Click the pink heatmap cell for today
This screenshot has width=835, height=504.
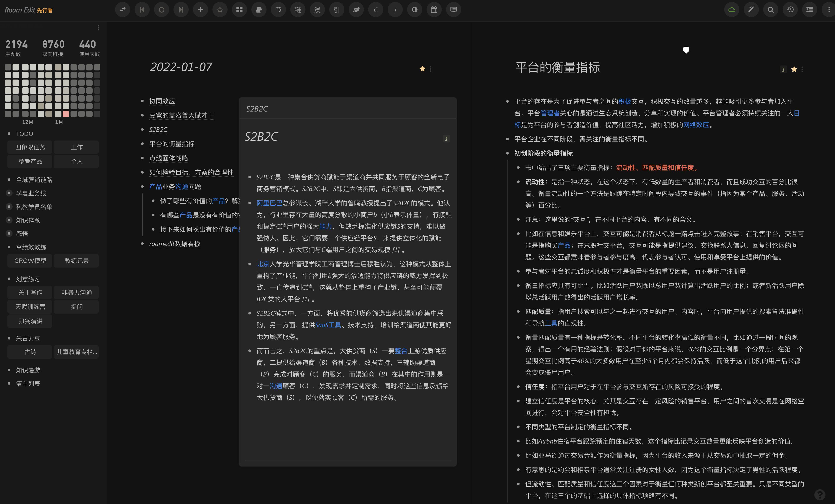(66, 114)
